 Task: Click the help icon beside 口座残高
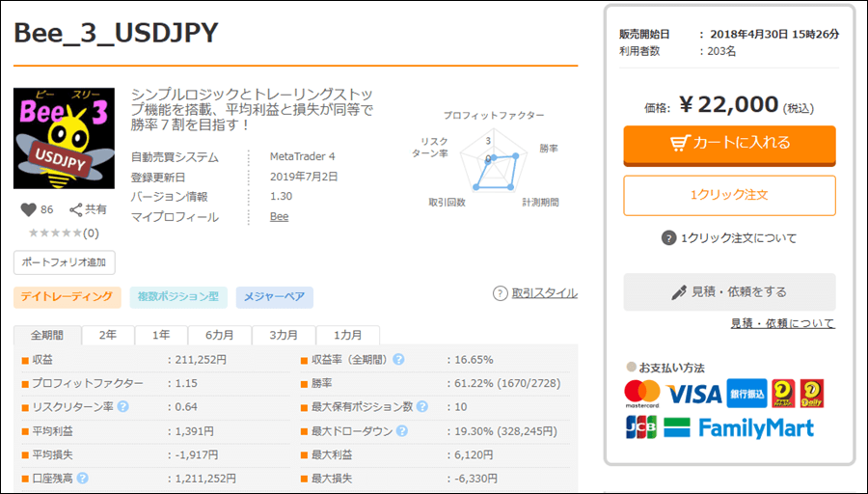[x=83, y=478]
